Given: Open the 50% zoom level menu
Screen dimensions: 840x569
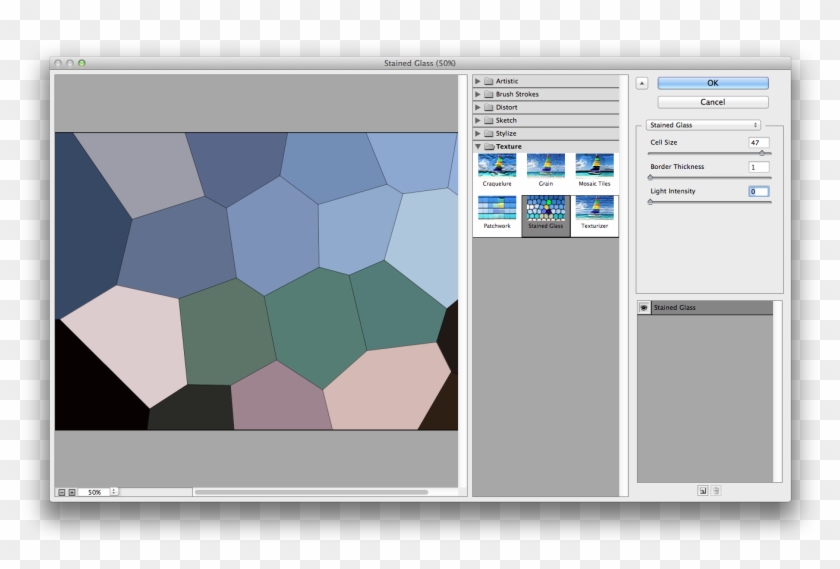Looking at the screenshot, I should [x=113, y=492].
